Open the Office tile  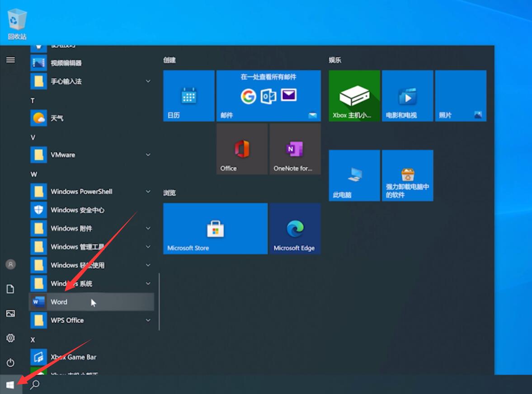coord(242,149)
